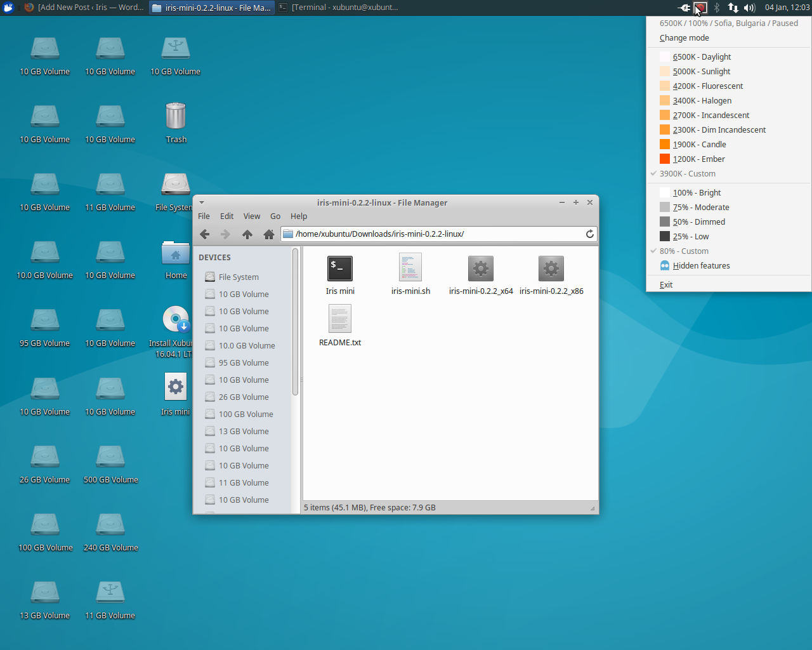Click the File System desktop icon
The width and height of the screenshot is (812, 650).
(174, 192)
